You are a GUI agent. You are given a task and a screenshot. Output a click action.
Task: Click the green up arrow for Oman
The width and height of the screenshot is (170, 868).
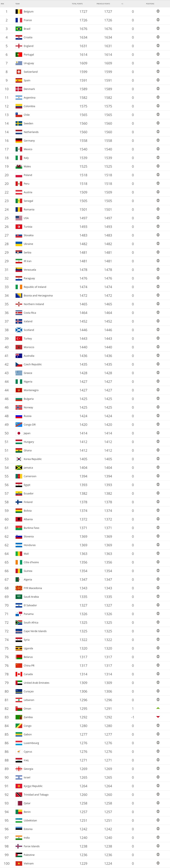pos(158,708)
